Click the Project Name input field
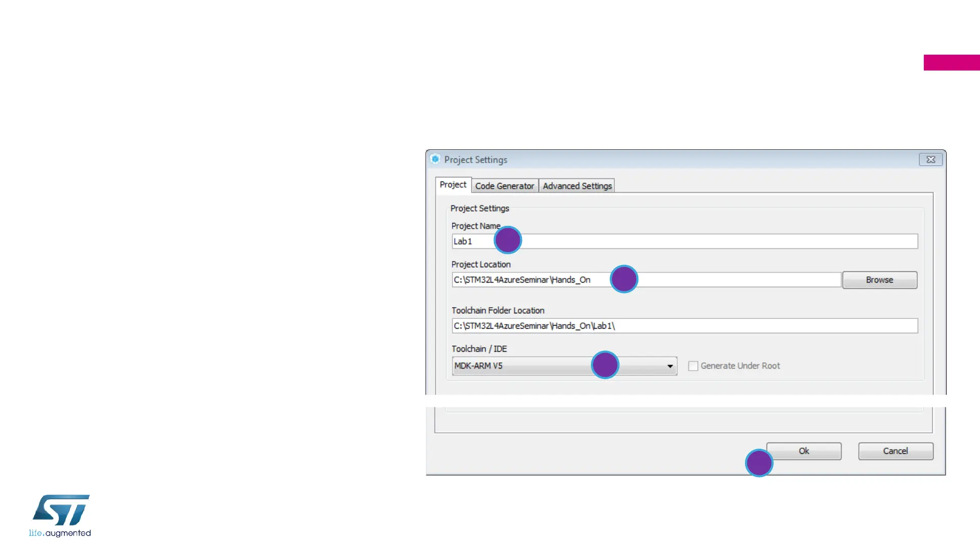980x552 pixels. coord(685,241)
